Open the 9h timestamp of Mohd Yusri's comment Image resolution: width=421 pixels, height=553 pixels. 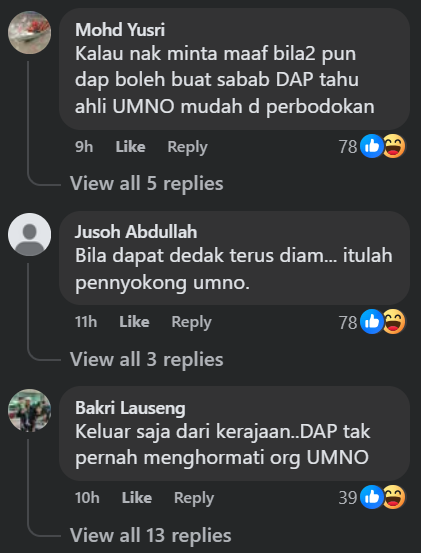tap(84, 147)
